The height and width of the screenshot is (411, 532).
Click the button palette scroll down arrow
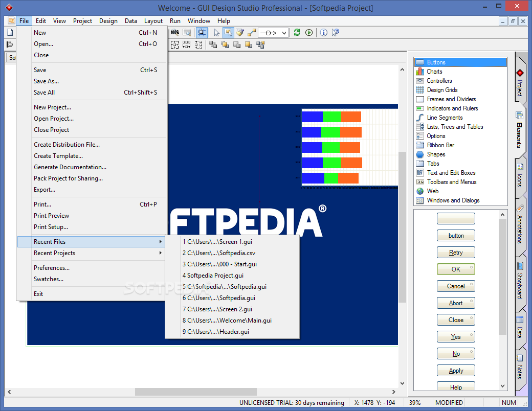[x=502, y=386]
